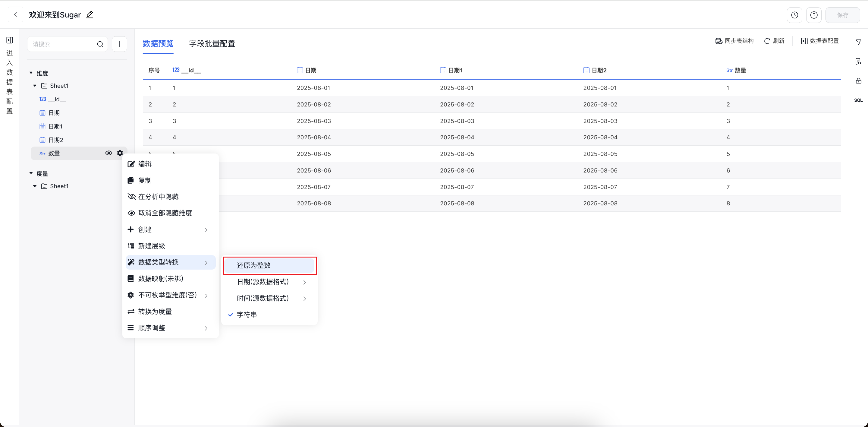The image size is (868, 427).
Task: Switch to the 数据预览 tab
Action: [158, 43]
